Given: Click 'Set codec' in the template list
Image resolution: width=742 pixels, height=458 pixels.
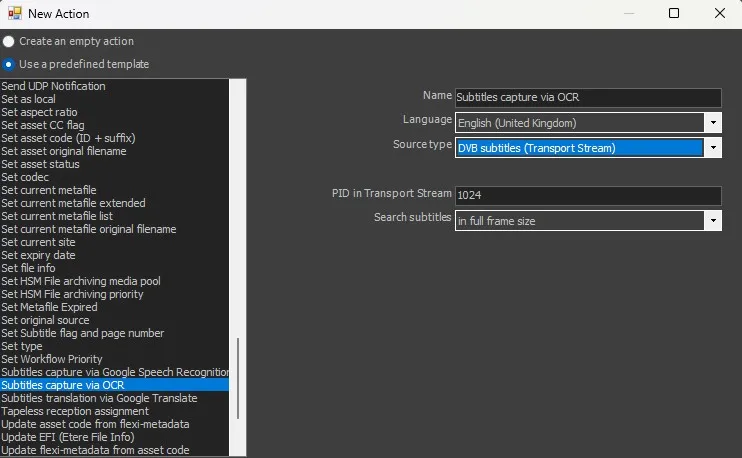Looking at the screenshot, I should click(25, 177).
